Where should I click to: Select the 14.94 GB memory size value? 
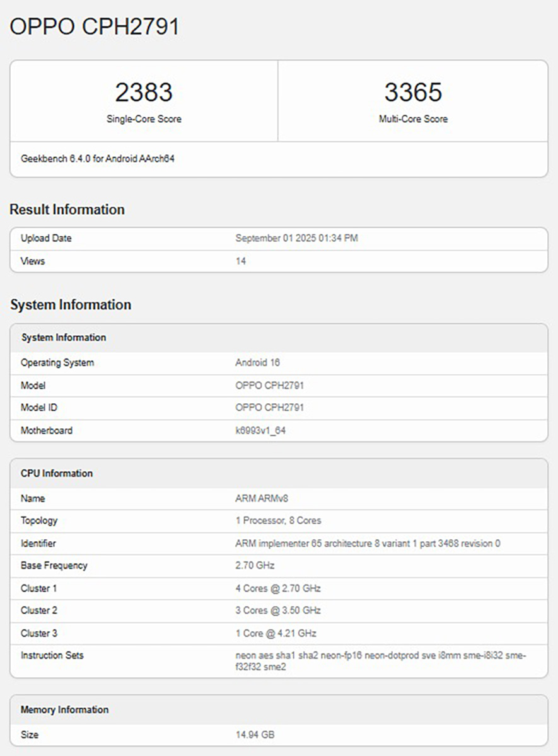point(255,735)
